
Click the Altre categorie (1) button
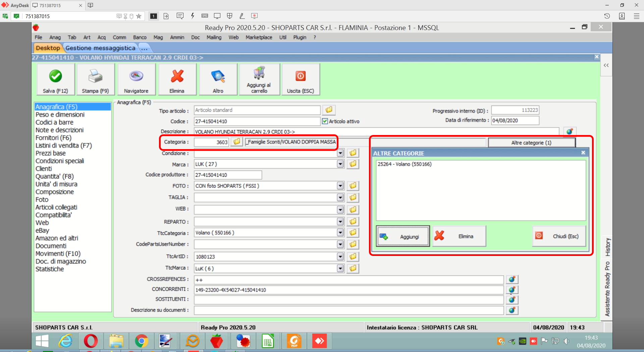[x=532, y=143]
